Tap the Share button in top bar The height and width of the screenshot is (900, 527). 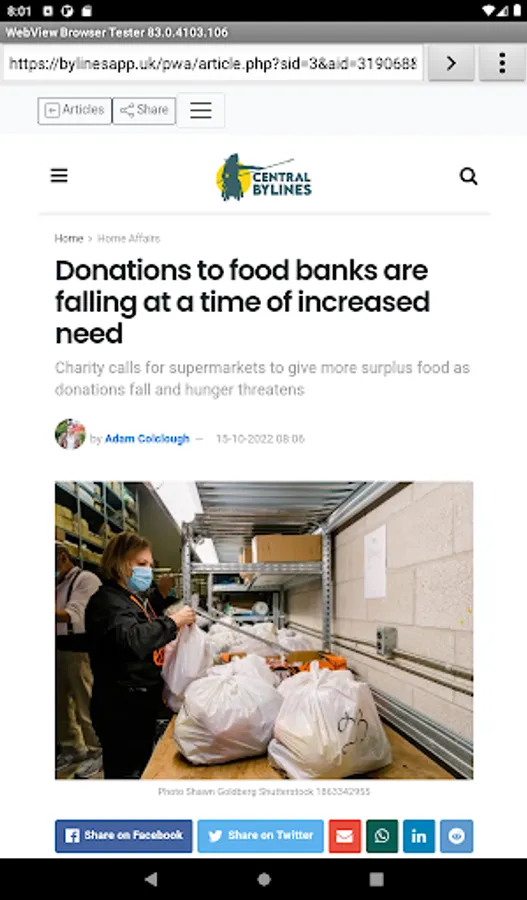(144, 110)
